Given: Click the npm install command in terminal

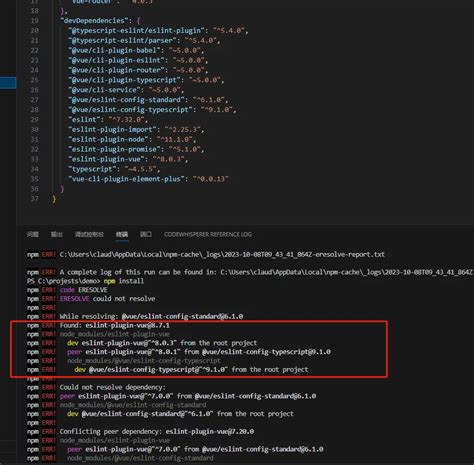Looking at the screenshot, I should tap(124, 281).
